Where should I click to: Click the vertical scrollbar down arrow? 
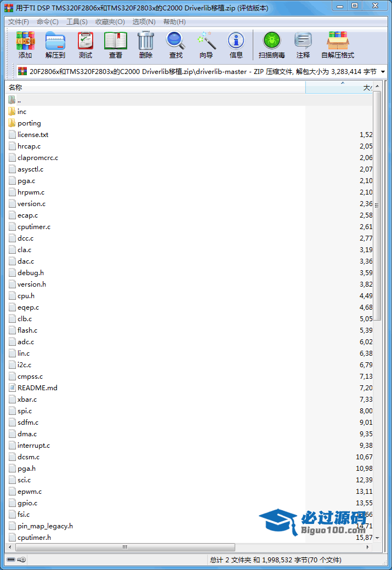(377, 538)
